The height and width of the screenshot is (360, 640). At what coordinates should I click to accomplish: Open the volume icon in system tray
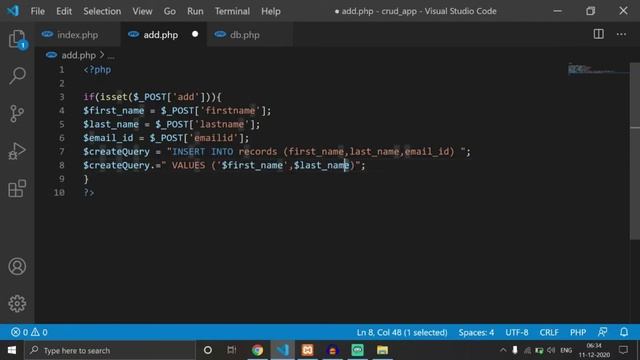pos(551,350)
